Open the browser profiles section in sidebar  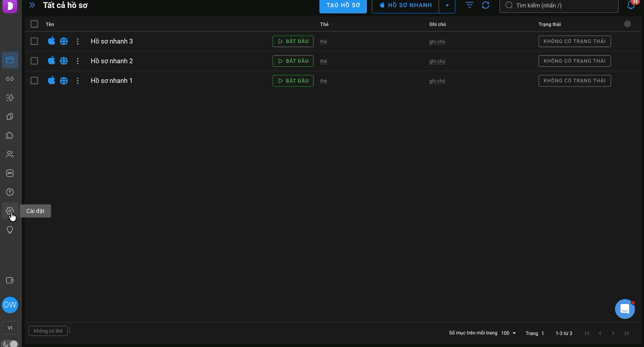tap(10, 60)
